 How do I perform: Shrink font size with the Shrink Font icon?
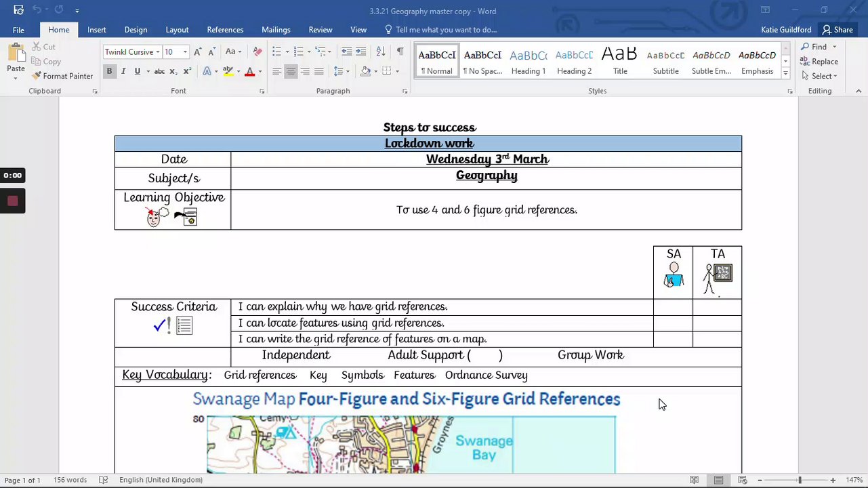[211, 52]
